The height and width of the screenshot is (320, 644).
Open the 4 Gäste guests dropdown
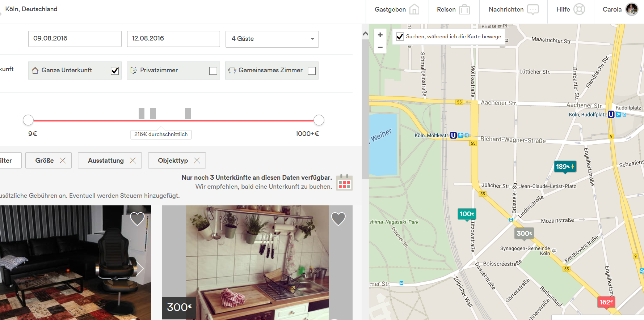(272, 39)
